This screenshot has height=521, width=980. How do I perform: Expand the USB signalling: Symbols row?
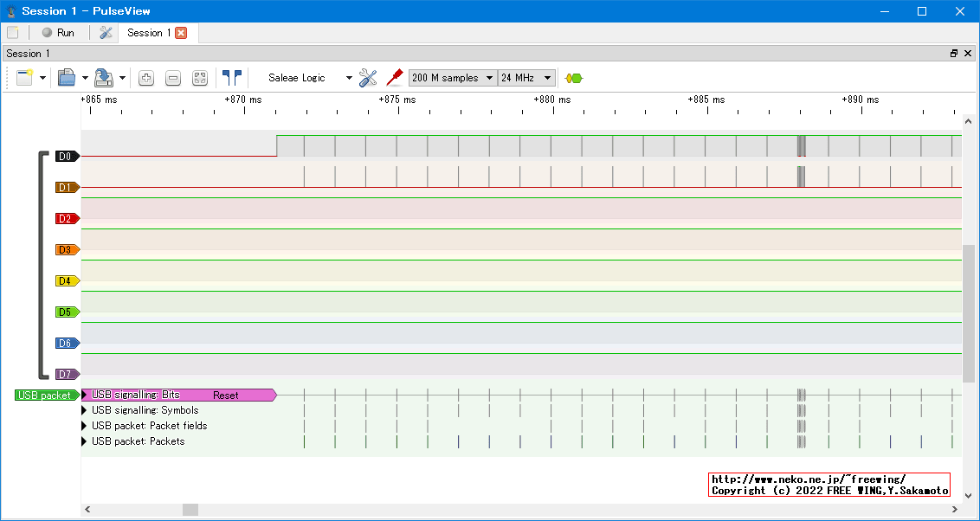tap(85, 410)
